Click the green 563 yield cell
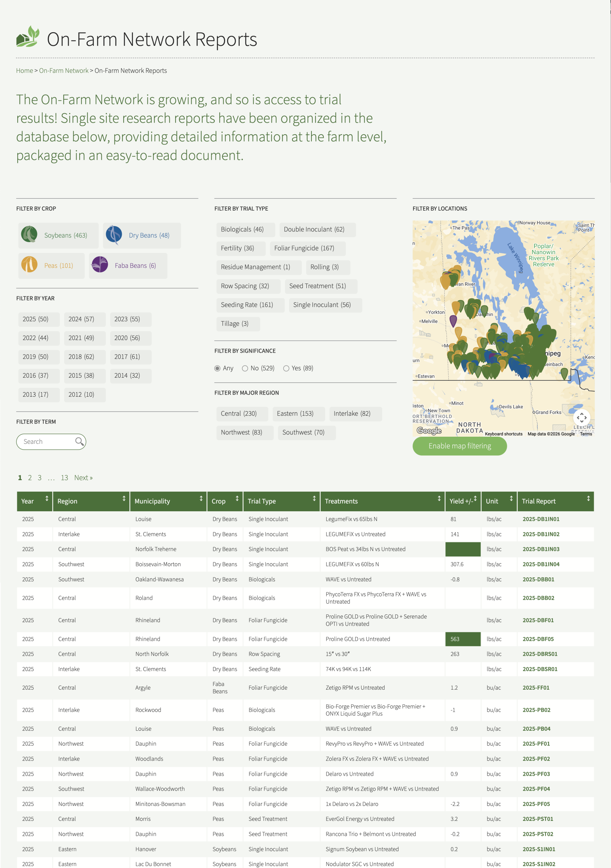The width and height of the screenshot is (611, 868). click(x=463, y=639)
